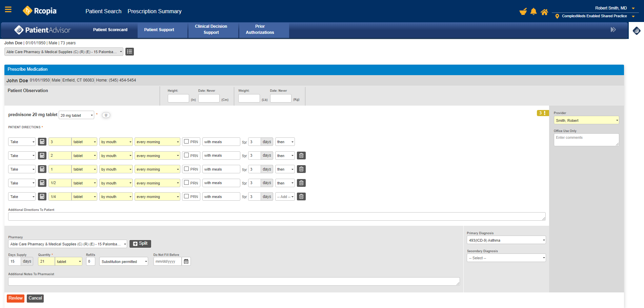Check PRN for the 1/2 tablet row
Screen dimensions: 644x308
tap(186, 183)
